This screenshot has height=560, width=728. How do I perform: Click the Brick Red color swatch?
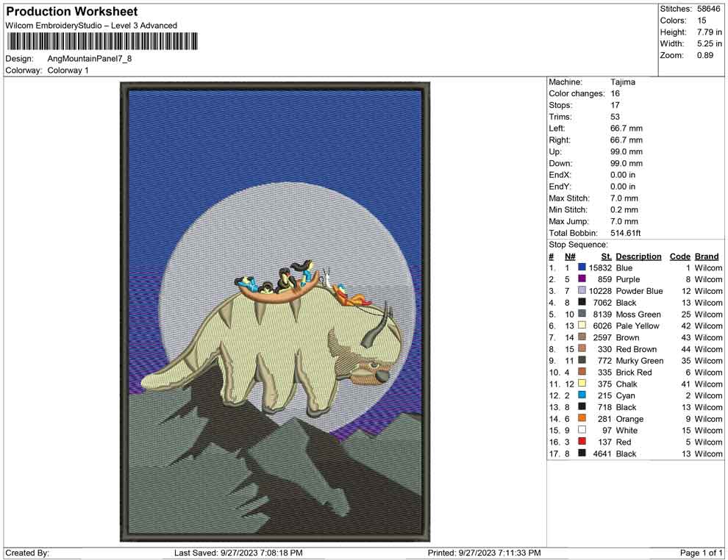pos(582,372)
